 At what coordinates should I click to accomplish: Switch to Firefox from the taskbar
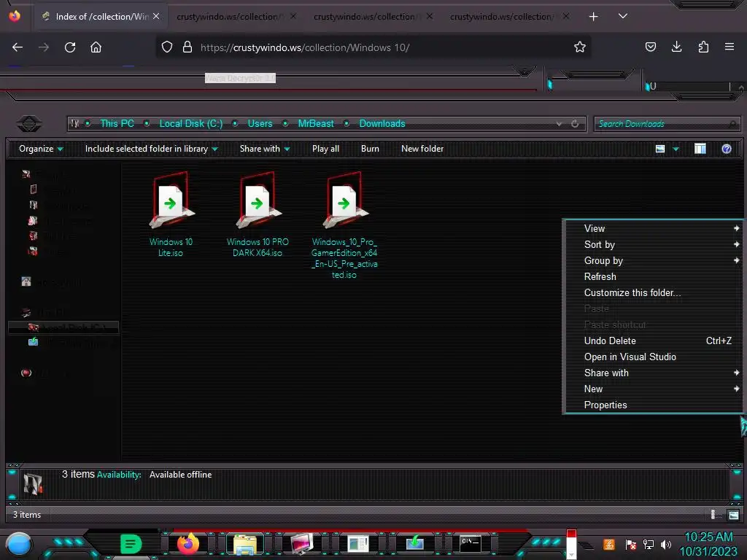(187, 544)
